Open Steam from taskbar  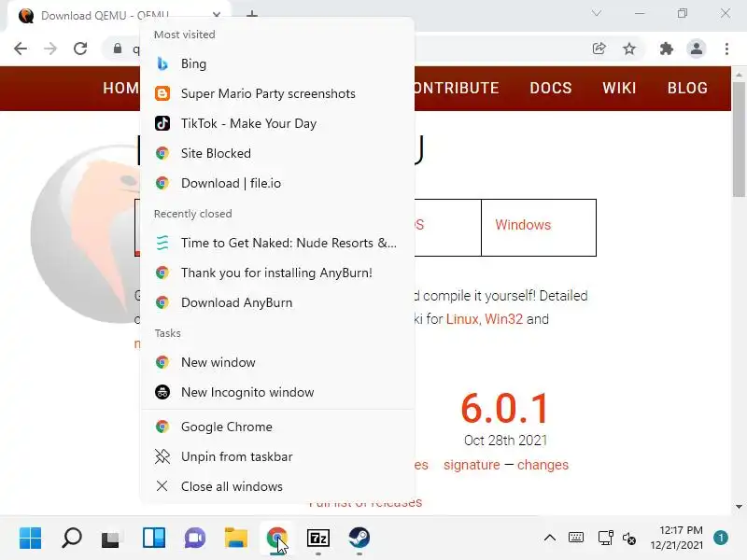pyautogui.click(x=359, y=539)
